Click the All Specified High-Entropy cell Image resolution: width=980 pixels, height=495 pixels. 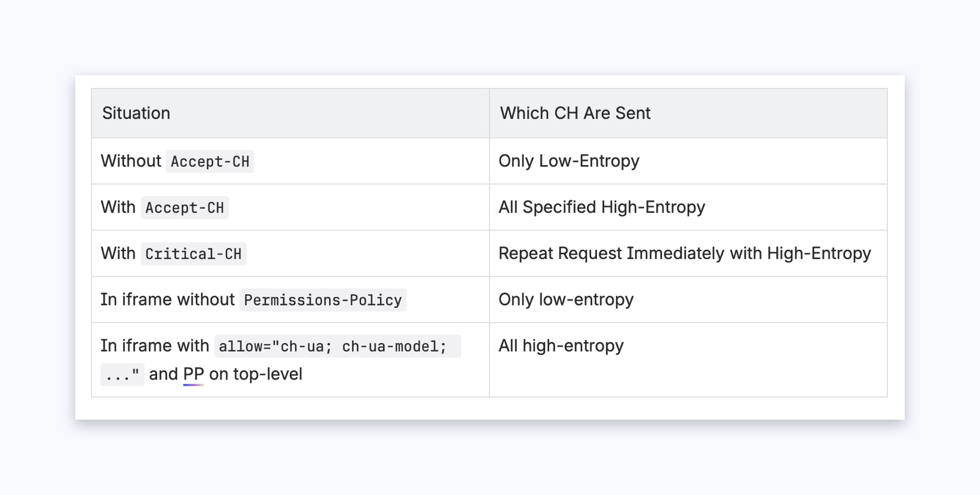[602, 207]
